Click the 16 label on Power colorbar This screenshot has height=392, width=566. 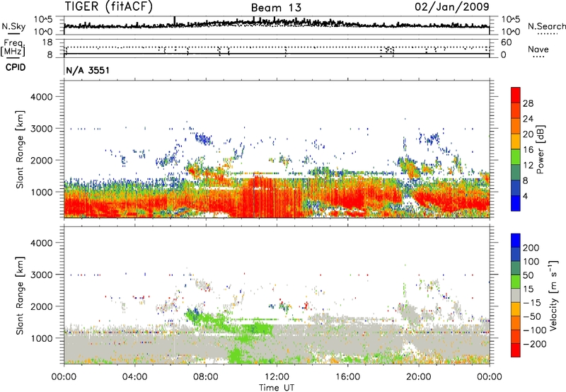pyautogui.click(x=528, y=150)
